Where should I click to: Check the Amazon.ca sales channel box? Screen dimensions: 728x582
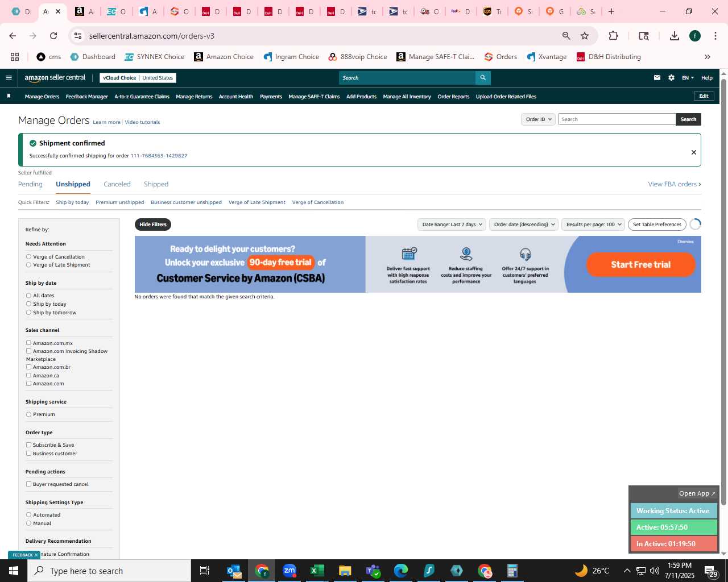coord(28,375)
